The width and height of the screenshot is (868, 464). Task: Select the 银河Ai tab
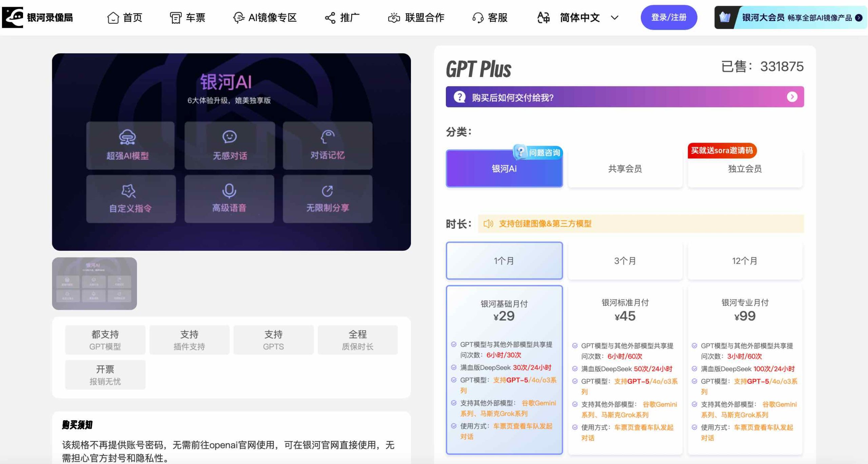504,169
